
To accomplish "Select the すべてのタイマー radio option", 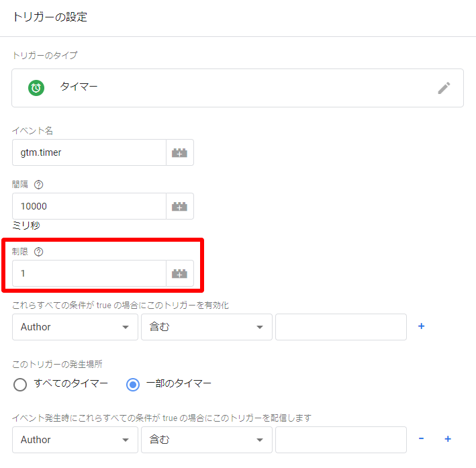I will pos(20,385).
